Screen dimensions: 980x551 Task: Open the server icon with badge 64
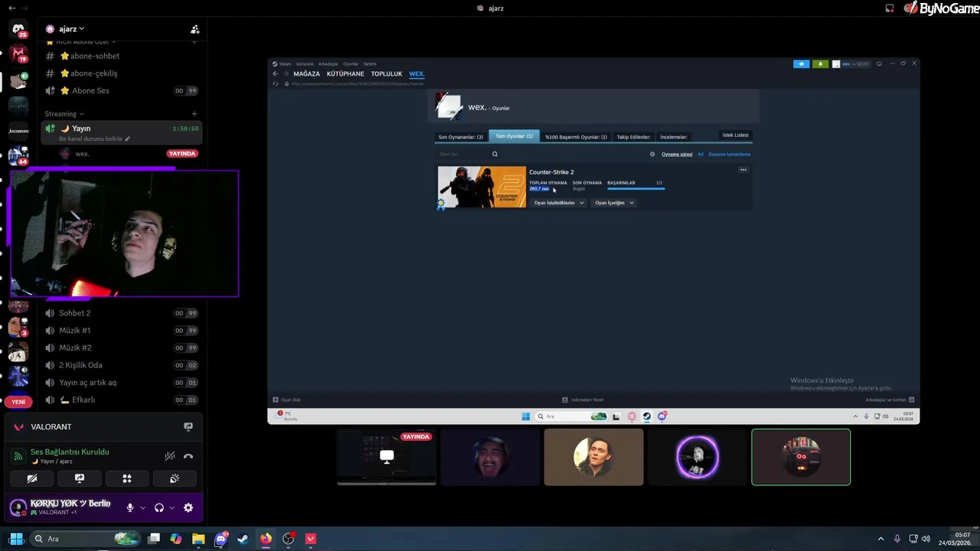(18, 155)
